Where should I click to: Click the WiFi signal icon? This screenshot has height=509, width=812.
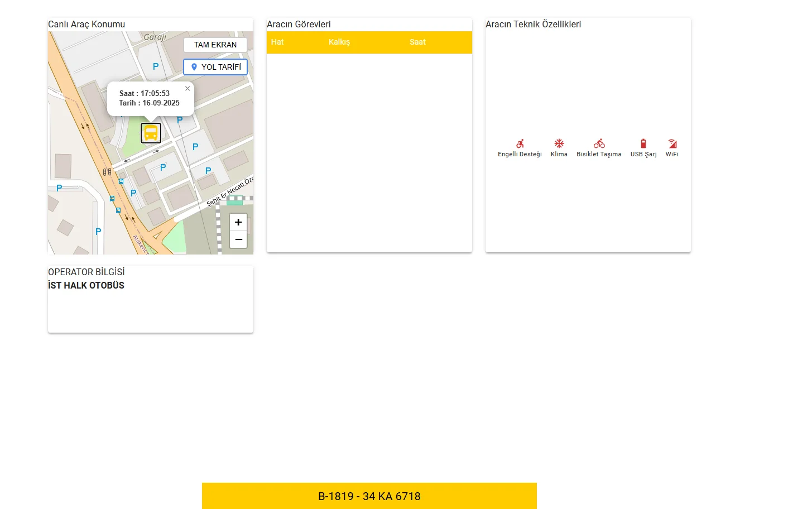[672, 143]
